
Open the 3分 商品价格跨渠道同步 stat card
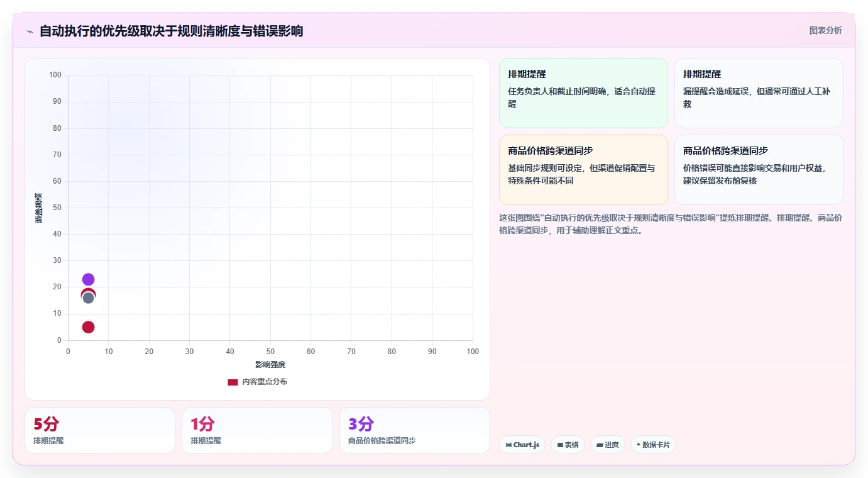[415, 430]
